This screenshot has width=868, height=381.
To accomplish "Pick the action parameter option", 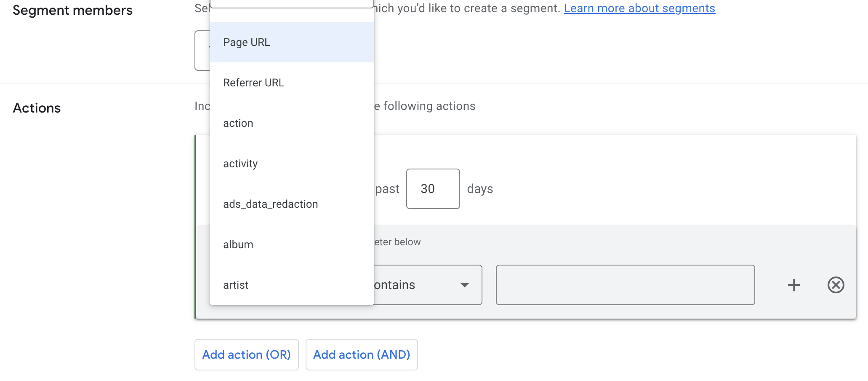I will [292, 123].
